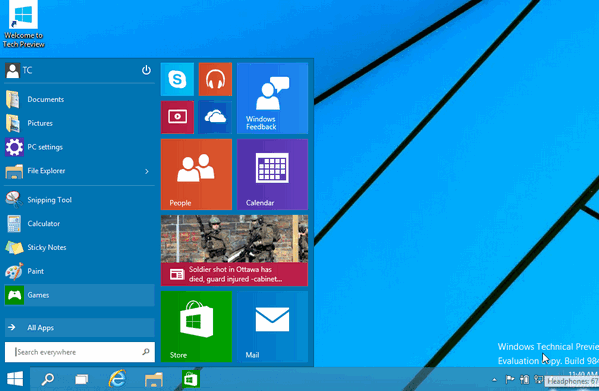Click the Search everywhere input box
The height and width of the screenshot is (391, 599).
[x=80, y=352]
